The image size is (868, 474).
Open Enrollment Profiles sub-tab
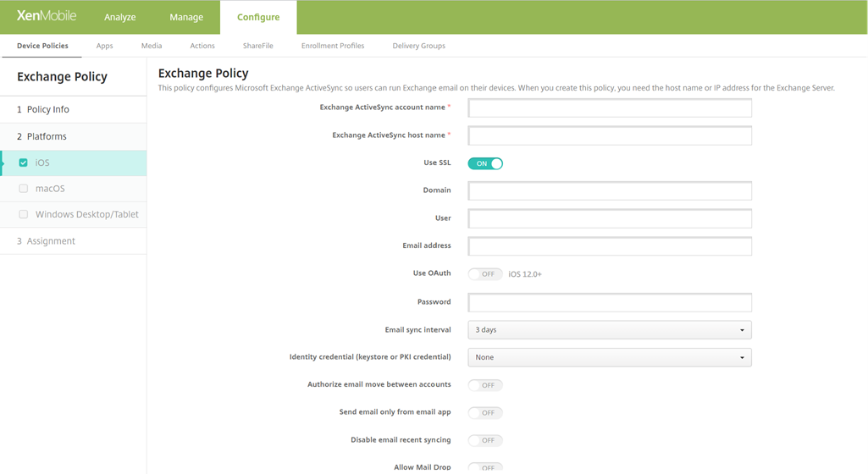[x=333, y=46]
